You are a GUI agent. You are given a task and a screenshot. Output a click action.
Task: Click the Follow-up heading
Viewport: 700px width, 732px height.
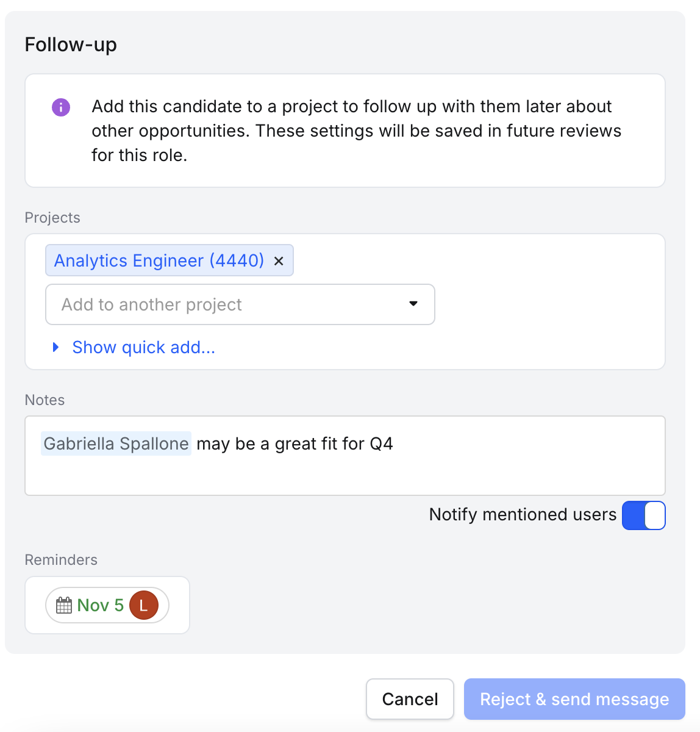71,45
